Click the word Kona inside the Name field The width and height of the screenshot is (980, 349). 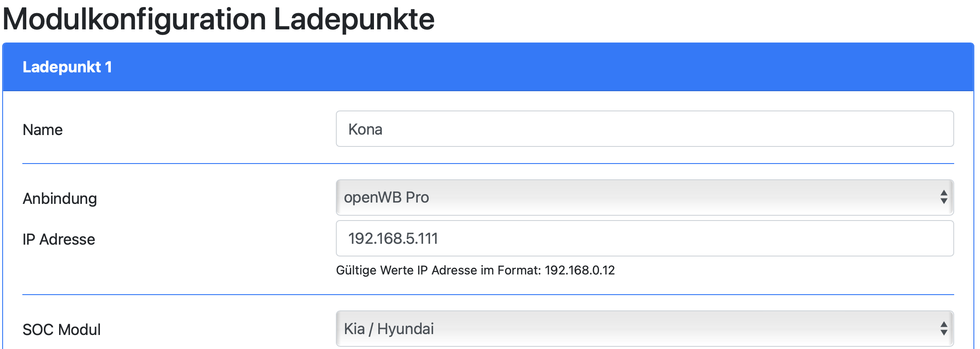pyautogui.click(x=365, y=129)
